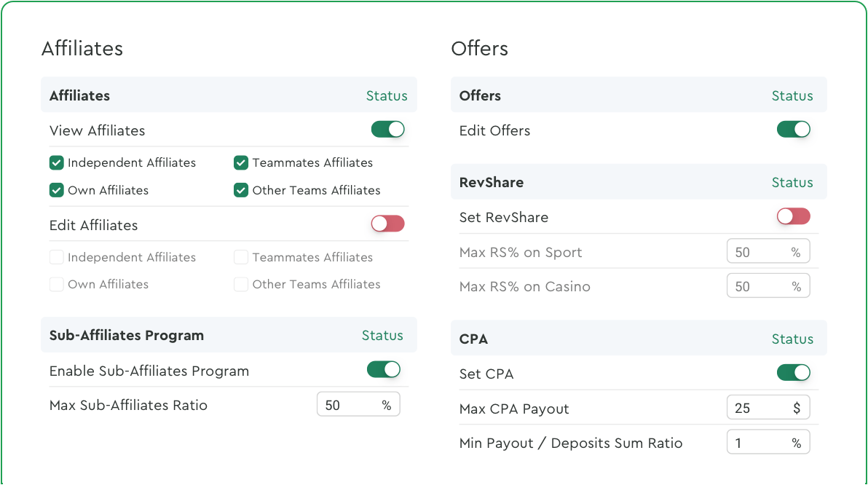Uncheck Own Affiliates under View Affiliates
The image size is (868, 485).
click(57, 190)
